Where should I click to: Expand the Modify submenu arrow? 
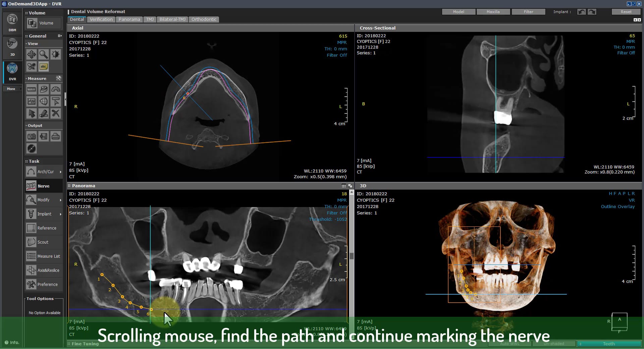(x=60, y=200)
